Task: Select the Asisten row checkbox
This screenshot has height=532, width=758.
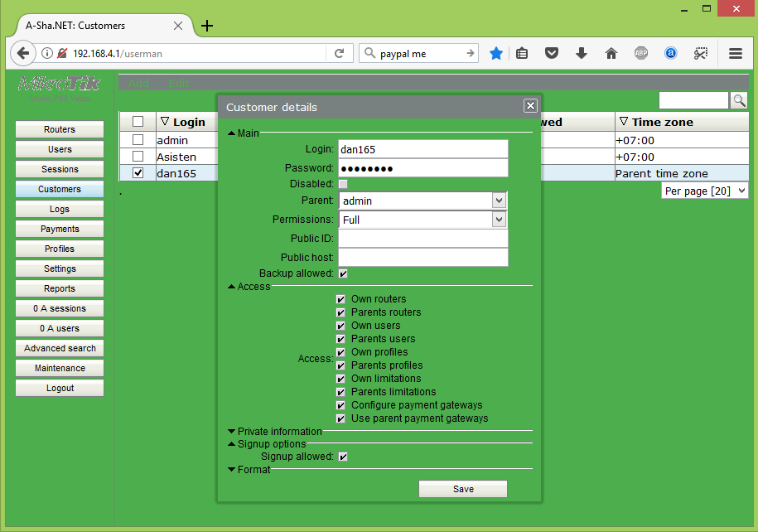Action: coord(138,157)
